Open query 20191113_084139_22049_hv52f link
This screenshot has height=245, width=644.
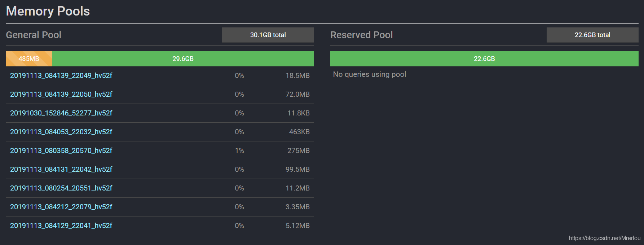[x=61, y=75]
